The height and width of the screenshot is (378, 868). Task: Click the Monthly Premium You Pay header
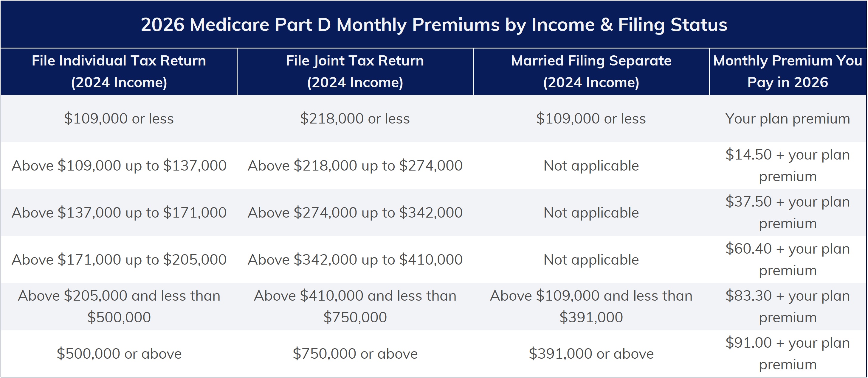point(788,71)
